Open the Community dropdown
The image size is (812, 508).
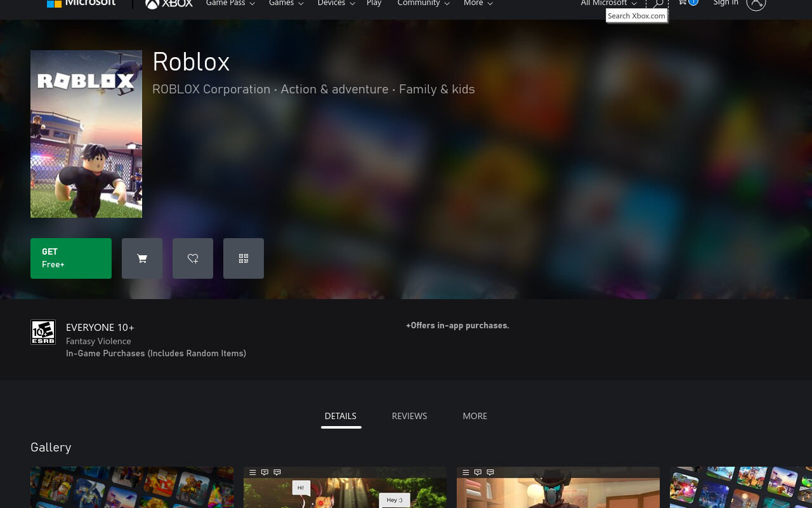(423, 3)
